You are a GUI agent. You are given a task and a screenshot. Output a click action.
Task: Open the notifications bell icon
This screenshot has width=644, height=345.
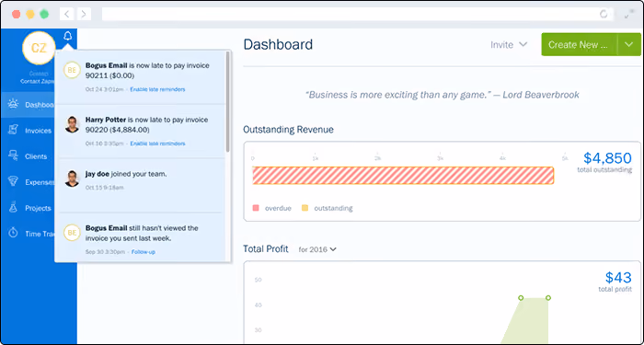tap(68, 36)
